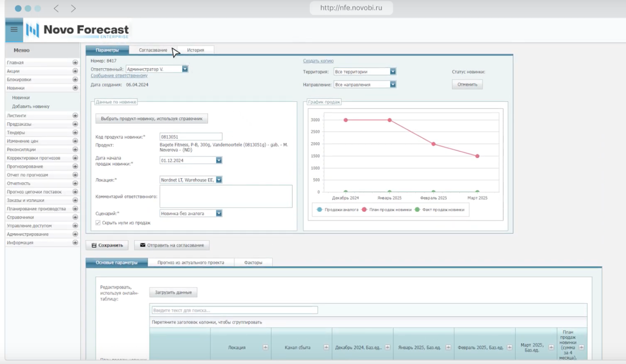Toggle Скрыть нули из продаж checkbox
626x364 pixels.
(98, 223)
